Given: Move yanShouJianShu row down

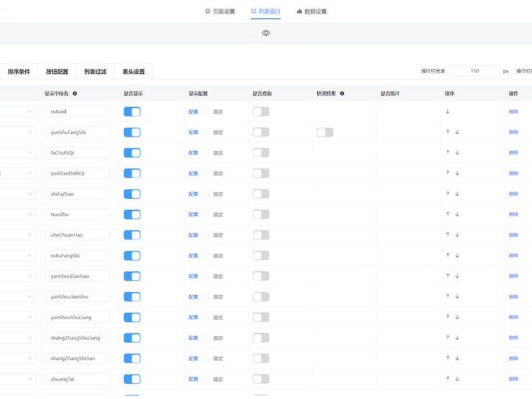Looking at the screenshot, I should pyautogui.click(x=457, y=297).
